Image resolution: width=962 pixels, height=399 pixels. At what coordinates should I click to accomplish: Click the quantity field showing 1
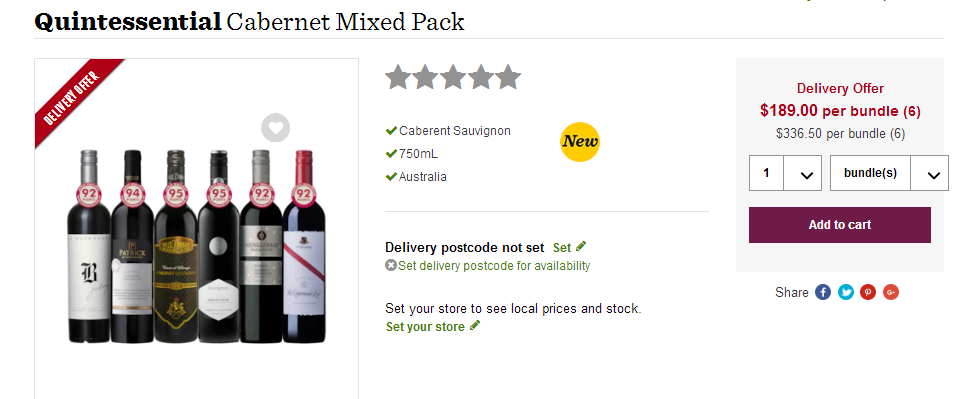[766, 173]
